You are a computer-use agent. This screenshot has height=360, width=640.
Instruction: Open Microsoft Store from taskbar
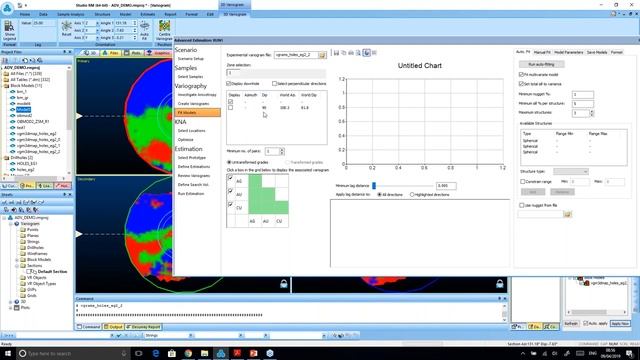172,353
